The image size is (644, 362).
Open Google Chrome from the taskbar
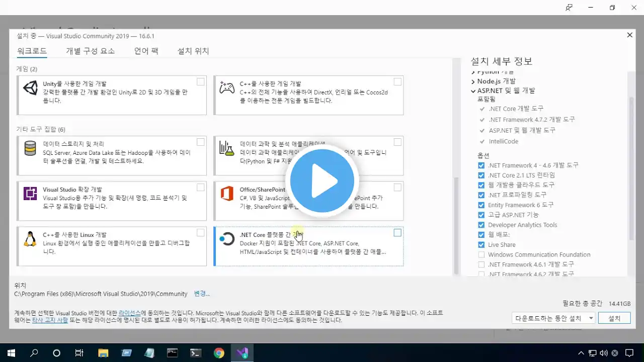point(218,353)
